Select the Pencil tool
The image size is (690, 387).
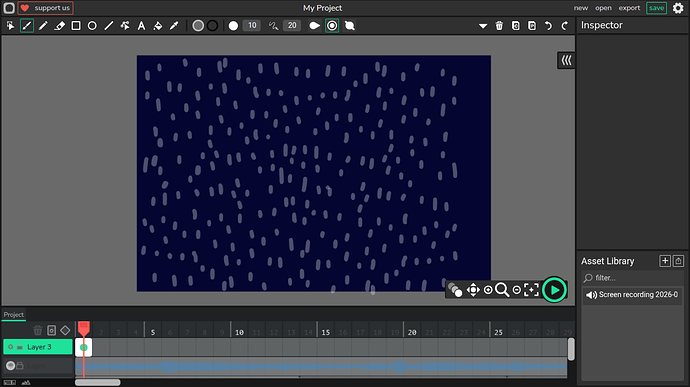[43, 26]
